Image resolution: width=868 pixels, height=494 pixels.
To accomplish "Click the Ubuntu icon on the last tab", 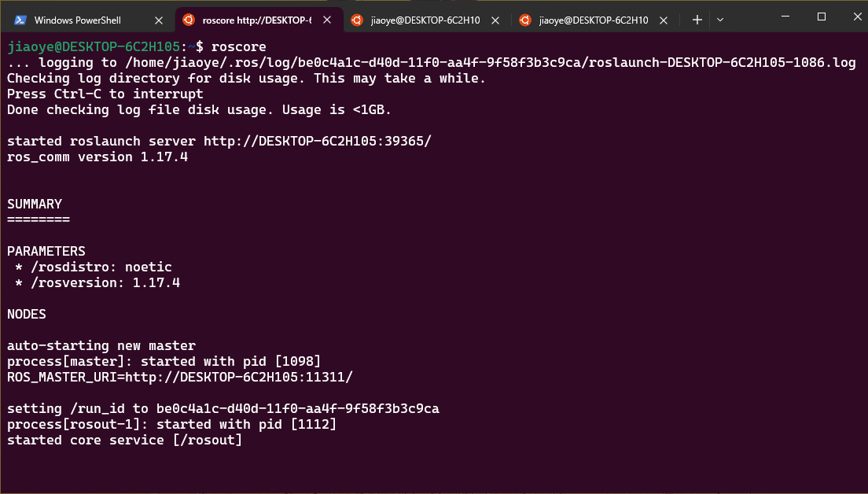I will [x=524, y=20].
